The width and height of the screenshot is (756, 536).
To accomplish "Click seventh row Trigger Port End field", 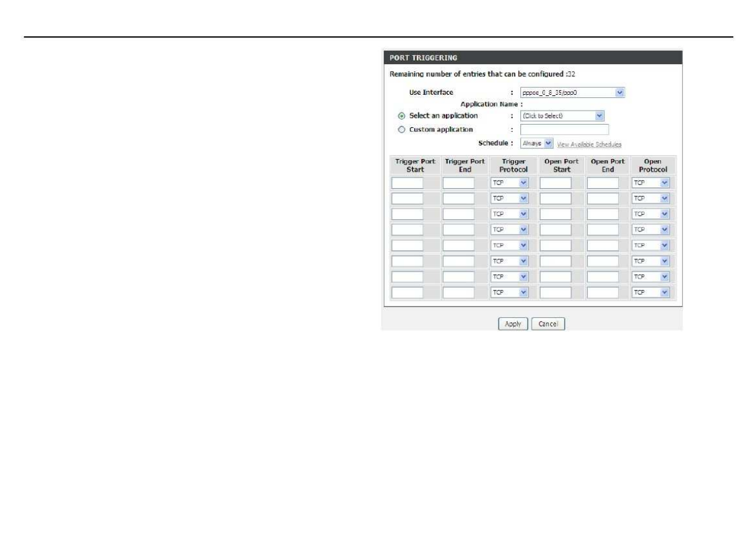I will (459, 277).
